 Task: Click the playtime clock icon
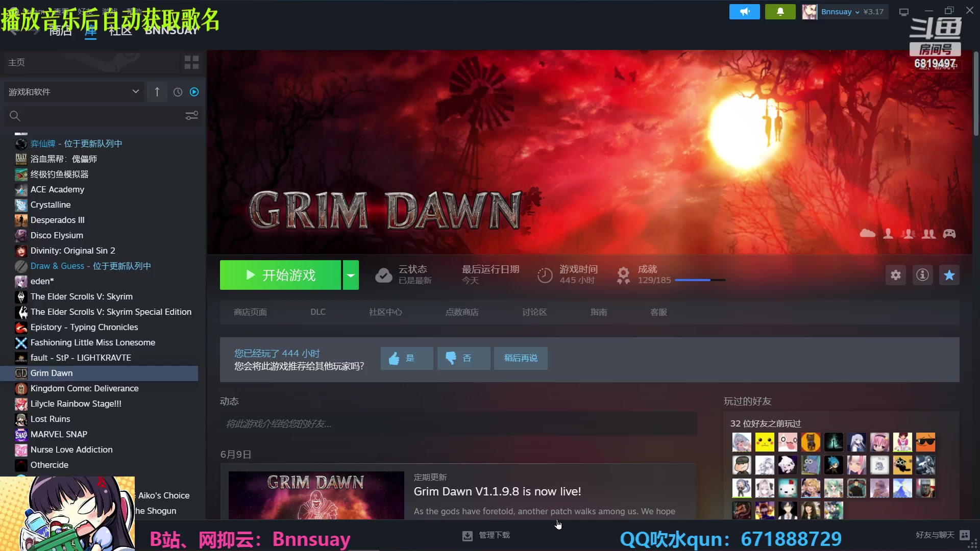[545, 275]
